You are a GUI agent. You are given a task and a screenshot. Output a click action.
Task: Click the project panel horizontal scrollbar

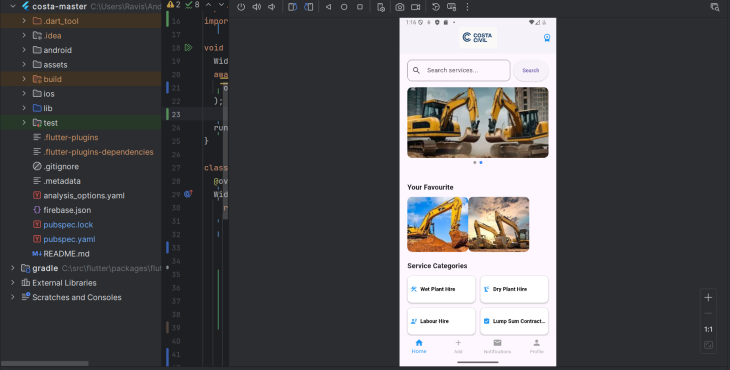point(45,363)
